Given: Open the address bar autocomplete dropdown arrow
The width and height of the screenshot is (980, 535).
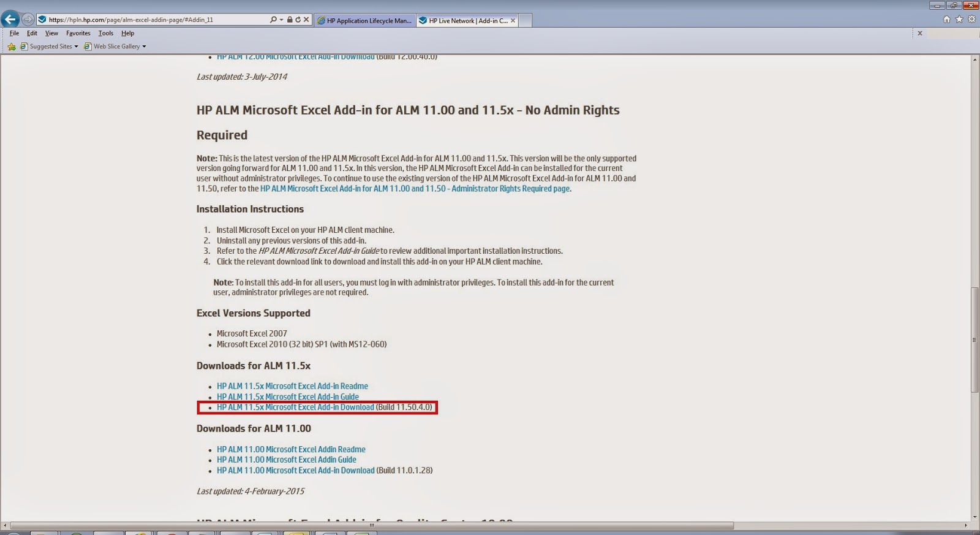Looking at the screenshot, I should 281,20.
